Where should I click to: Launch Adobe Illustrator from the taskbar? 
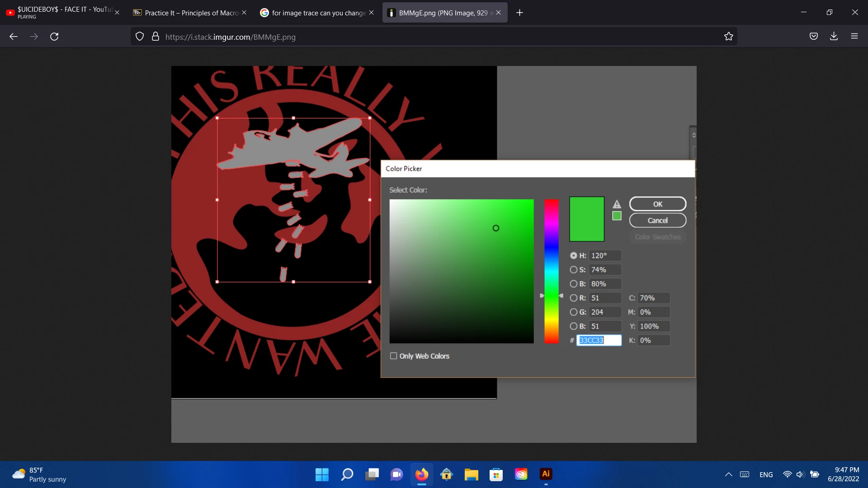click(x=546, y=474)
